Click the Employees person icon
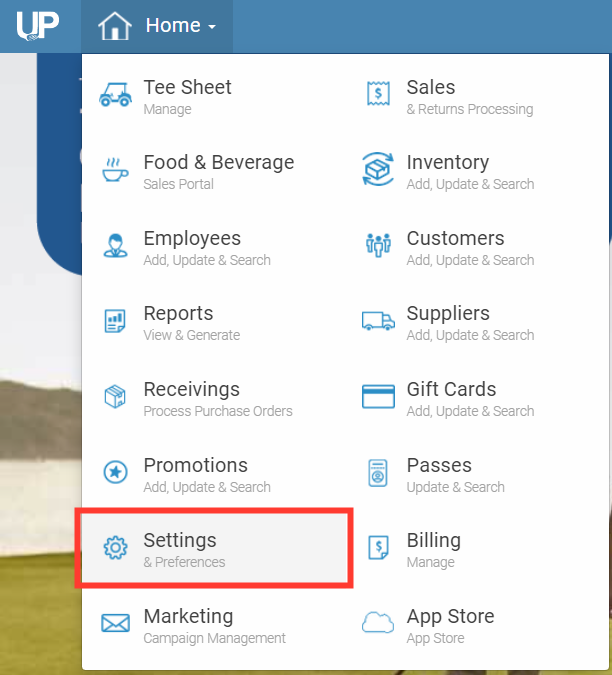Viewport: 612px width, 675px height. click(115, 247)
